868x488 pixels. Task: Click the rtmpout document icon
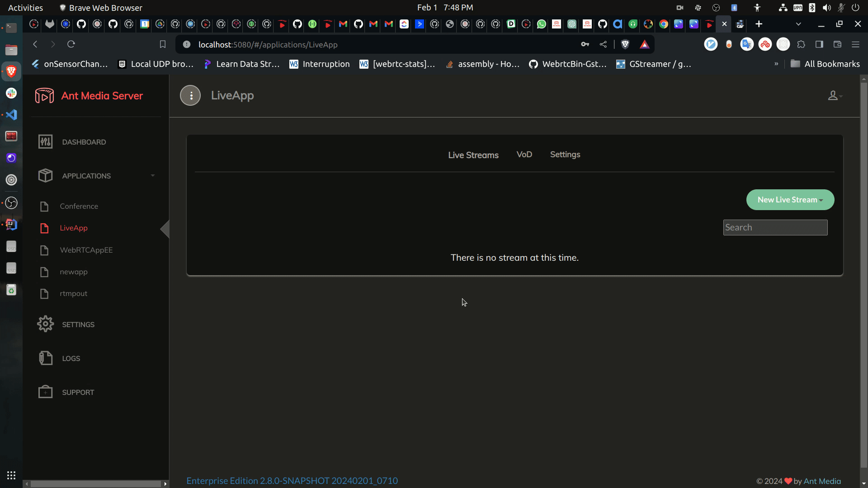tap(44, 294)
